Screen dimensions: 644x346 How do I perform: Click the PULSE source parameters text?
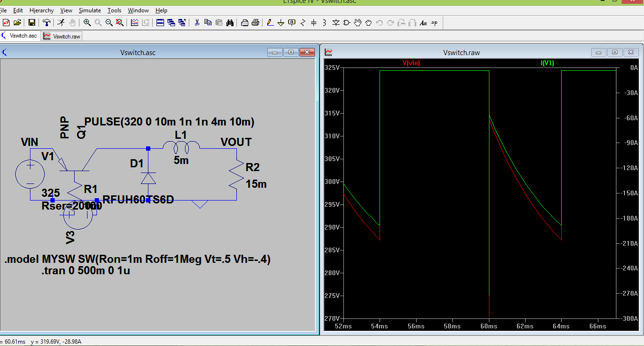pos(169,122)
